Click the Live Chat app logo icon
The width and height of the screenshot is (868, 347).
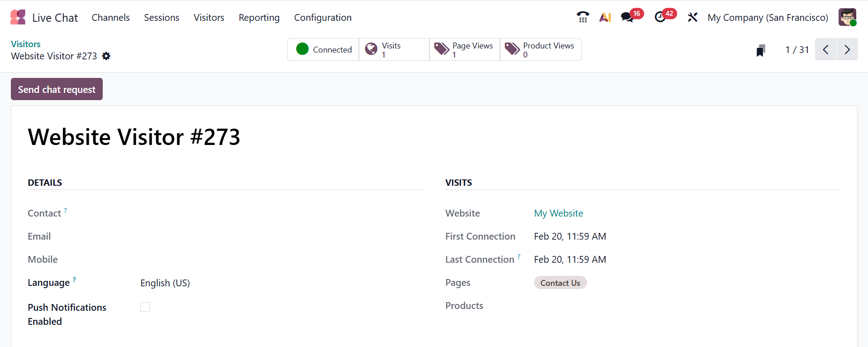18,17
